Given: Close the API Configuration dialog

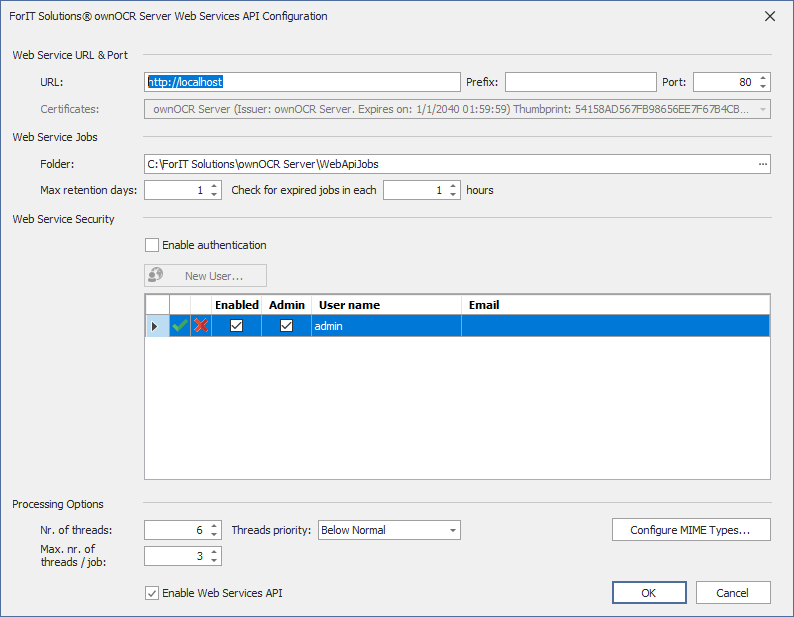Looking at the screenshot, I should pyautogui.click(x=770, y=16).
